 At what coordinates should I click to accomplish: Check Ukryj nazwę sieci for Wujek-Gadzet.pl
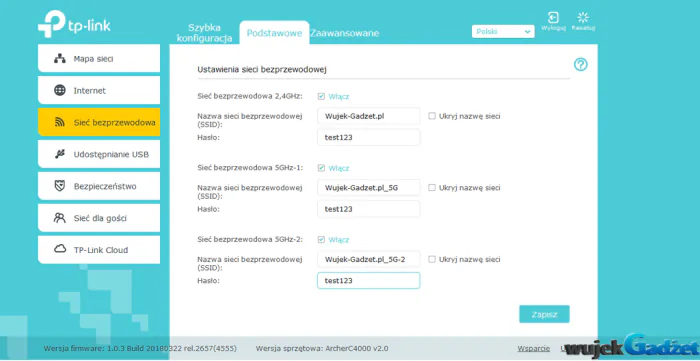[432, 116]
